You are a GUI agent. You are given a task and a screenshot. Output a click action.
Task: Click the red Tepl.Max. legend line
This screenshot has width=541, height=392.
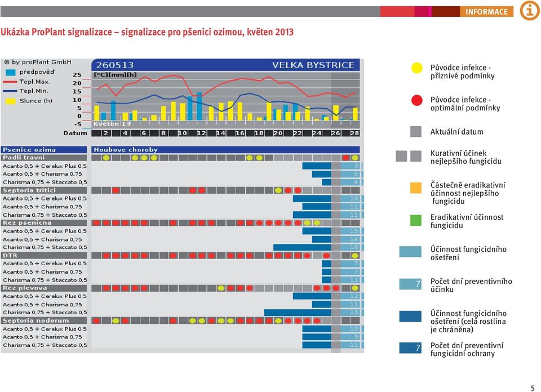[x=10, y=82]
